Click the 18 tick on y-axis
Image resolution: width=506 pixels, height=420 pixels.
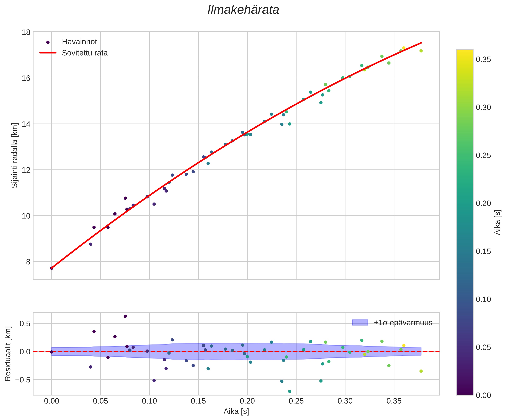(26, 32)
